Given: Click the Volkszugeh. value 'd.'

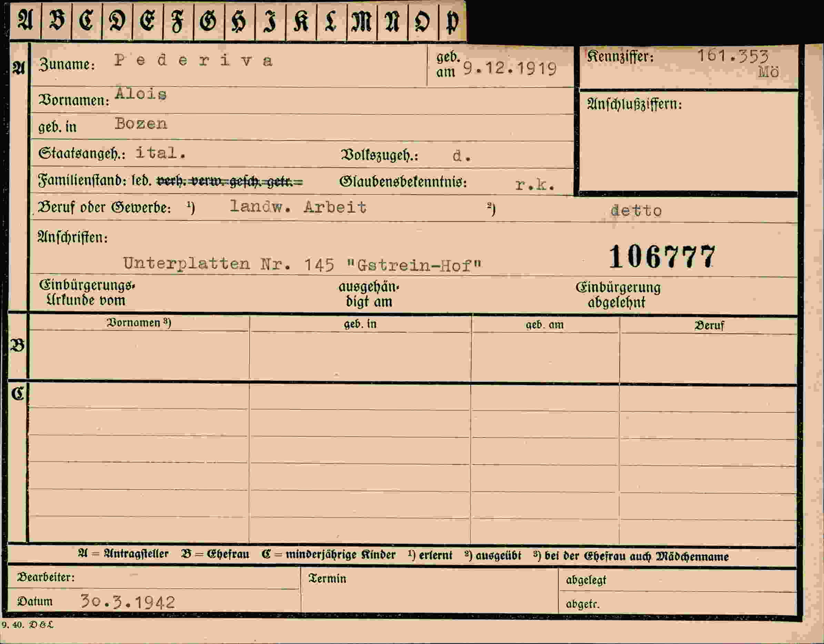Looking at the screenshot, I should [x=462, y=155].
